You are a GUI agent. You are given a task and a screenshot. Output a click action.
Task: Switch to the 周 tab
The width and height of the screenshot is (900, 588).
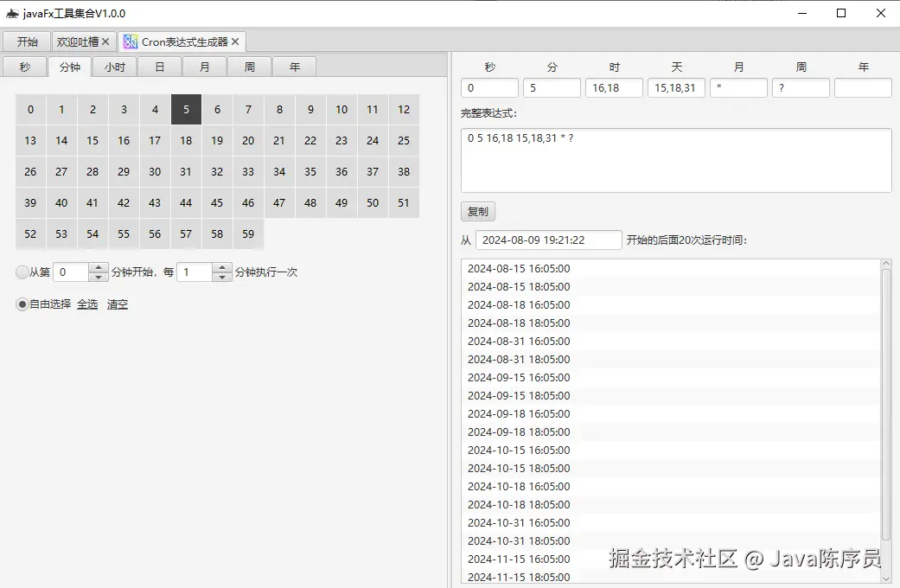pos(249,67)
